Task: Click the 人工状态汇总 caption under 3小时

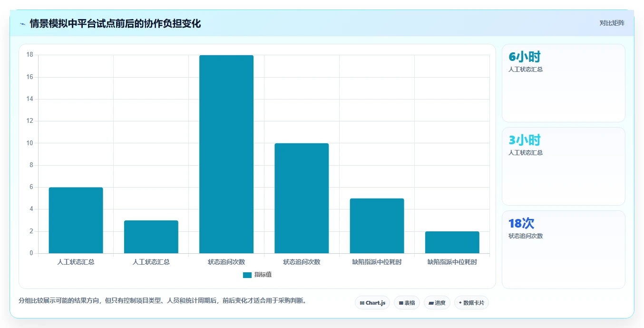Action: coord(526,153)
